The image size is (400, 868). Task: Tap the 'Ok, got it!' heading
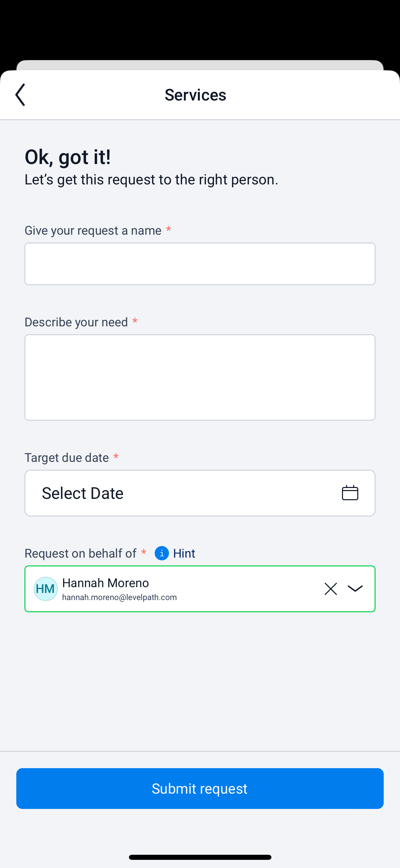click(68, 157)
